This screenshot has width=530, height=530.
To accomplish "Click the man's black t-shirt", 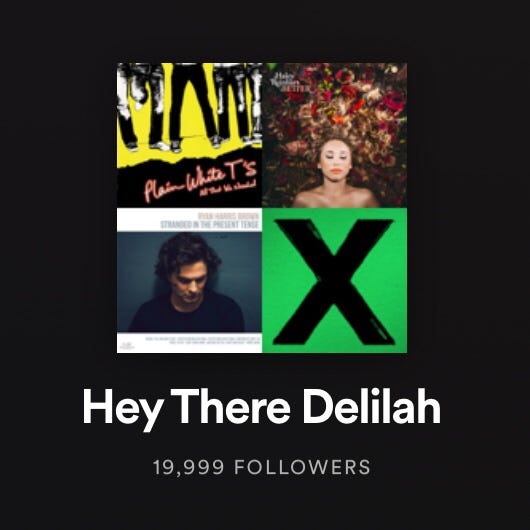I will (187, 314).
